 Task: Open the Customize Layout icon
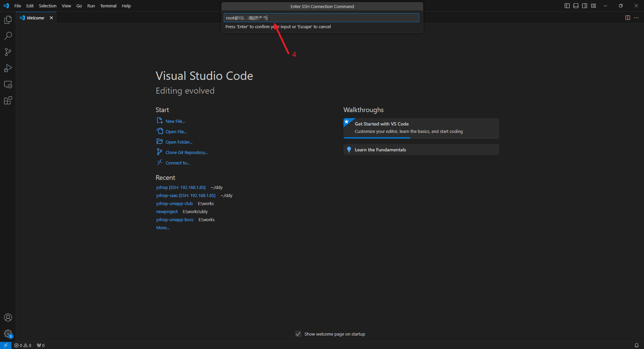593,6
